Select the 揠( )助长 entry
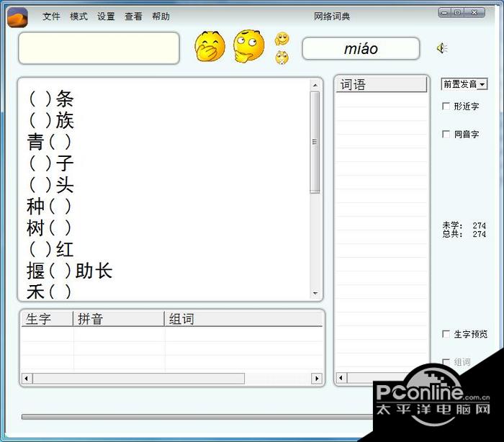Viewport: 504px width, 442px height. [70, 271]
